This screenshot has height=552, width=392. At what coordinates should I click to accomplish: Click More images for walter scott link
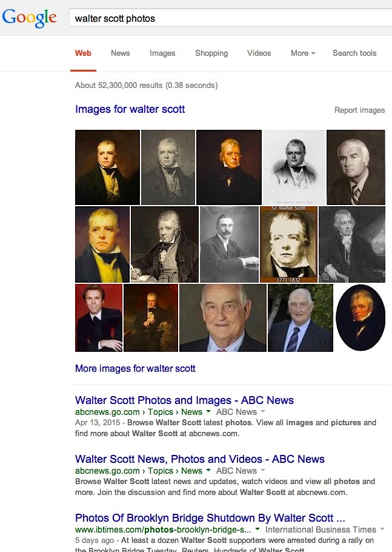coord(135,368)
